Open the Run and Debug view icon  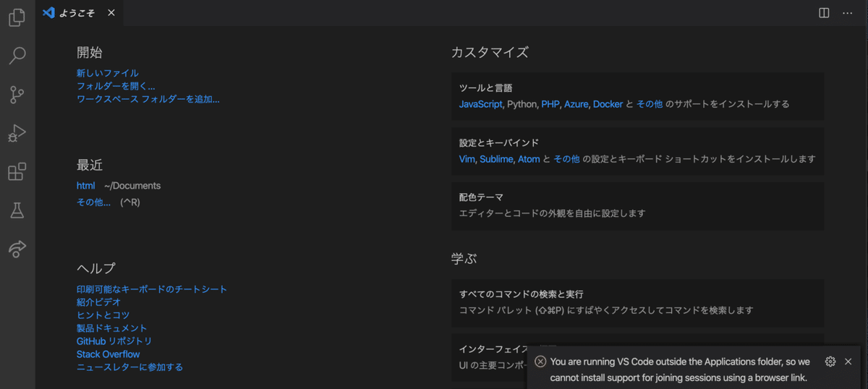tap(17, 133)
